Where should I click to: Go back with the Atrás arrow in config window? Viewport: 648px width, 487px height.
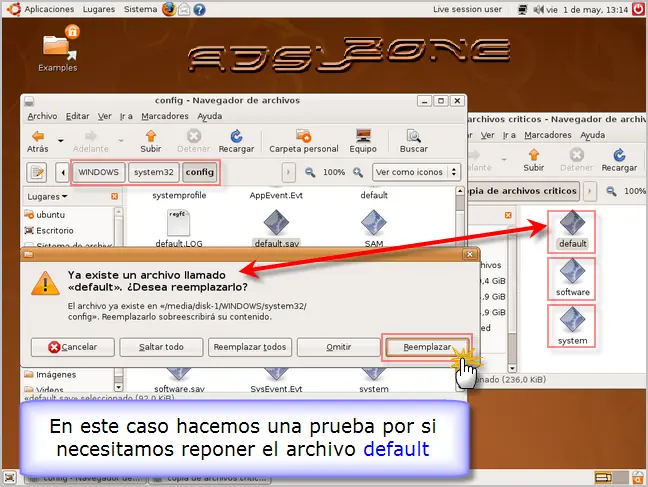pos(38,141)
